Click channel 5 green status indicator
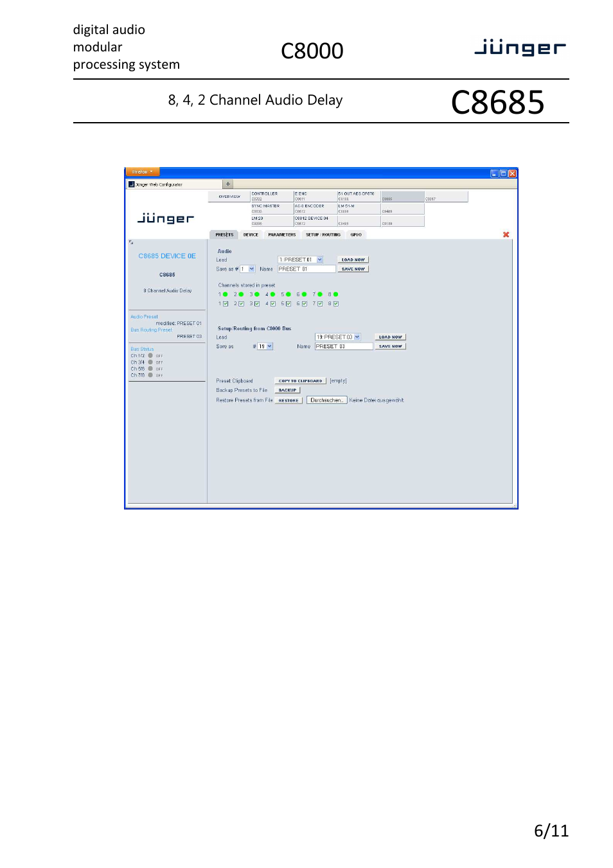 tap(289, 294)
